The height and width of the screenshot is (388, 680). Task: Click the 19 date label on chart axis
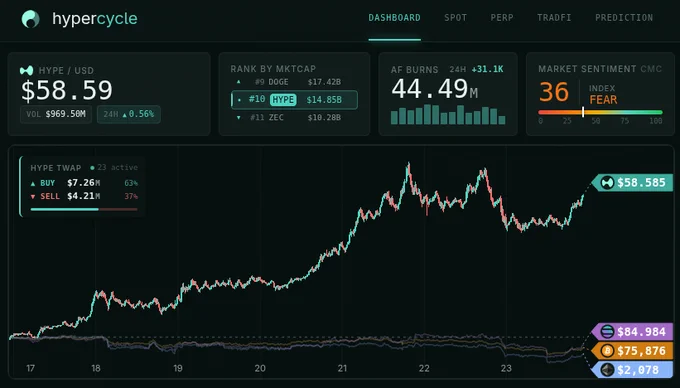click(178, 368)
